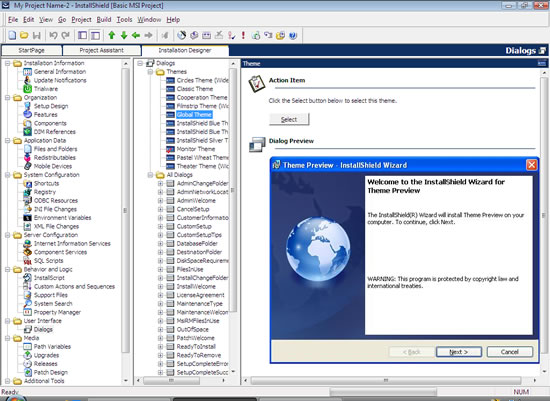The width and height of the screenshot is (550, 401).
Task: Open the Shortcuts view
Action: [46, 183]
